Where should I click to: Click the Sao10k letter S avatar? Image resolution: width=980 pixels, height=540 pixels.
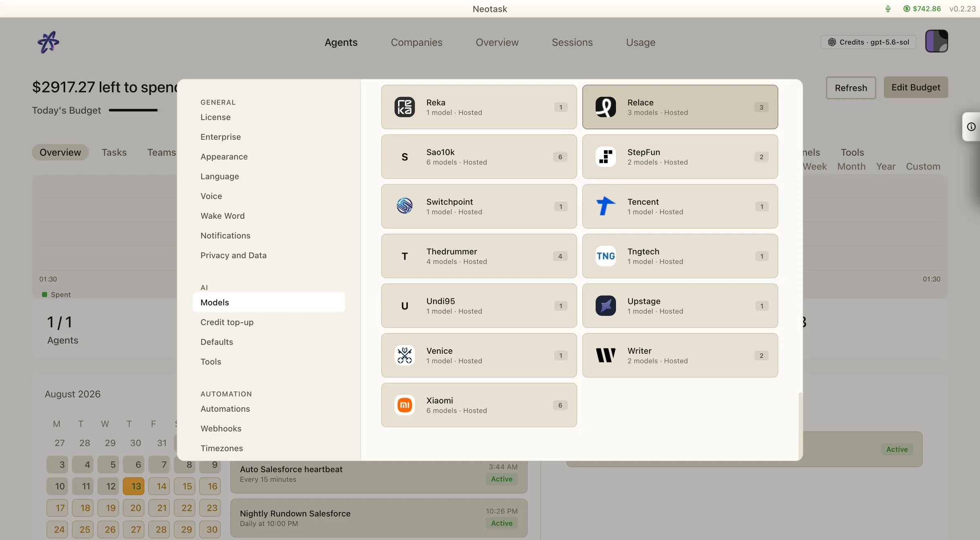[x=405, y=157]
